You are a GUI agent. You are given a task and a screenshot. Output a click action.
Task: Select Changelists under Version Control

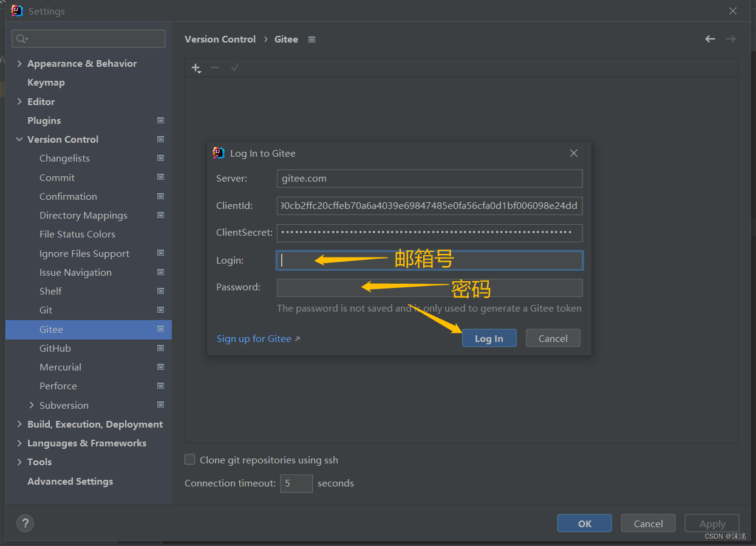pyautogui.click(x=65, y=158)
